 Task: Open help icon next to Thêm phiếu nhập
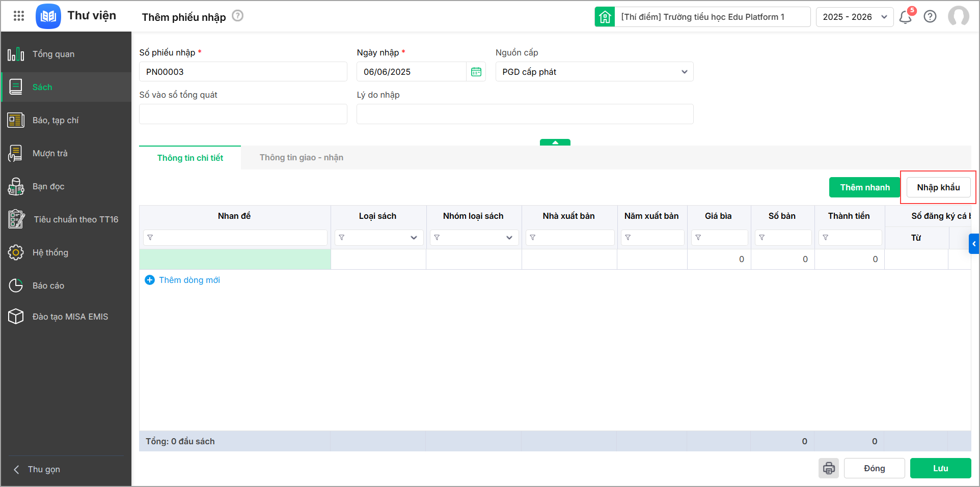tap(237, 16)
